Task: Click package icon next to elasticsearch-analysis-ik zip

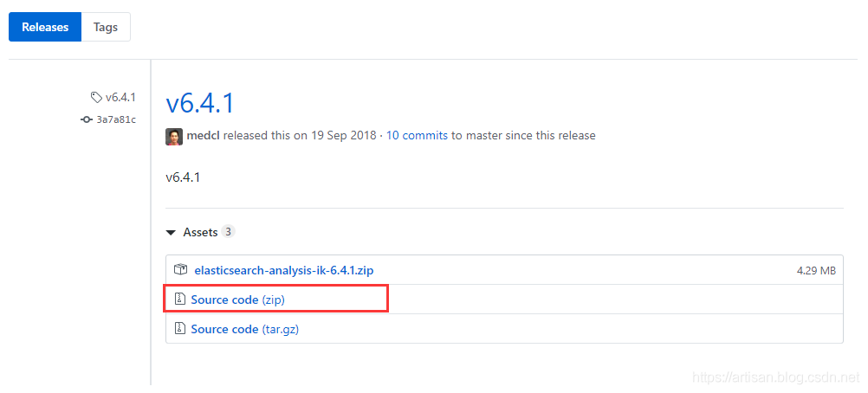Action: pyautogui.click(x=180, y=270)
